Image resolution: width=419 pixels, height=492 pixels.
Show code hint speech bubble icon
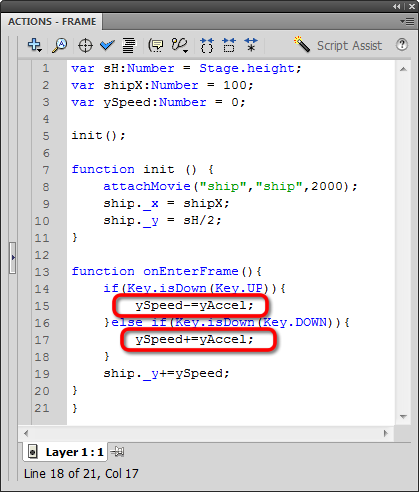coord(156,45)
